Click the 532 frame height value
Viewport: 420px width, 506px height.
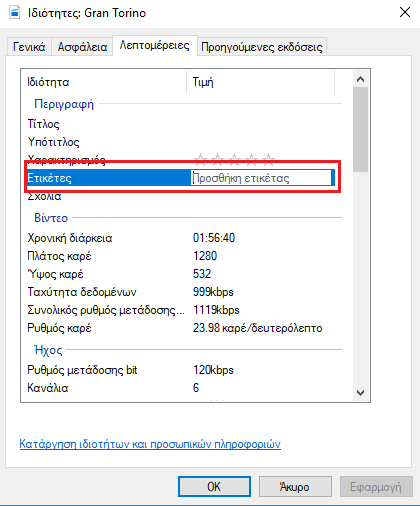(x=202, y=274)
